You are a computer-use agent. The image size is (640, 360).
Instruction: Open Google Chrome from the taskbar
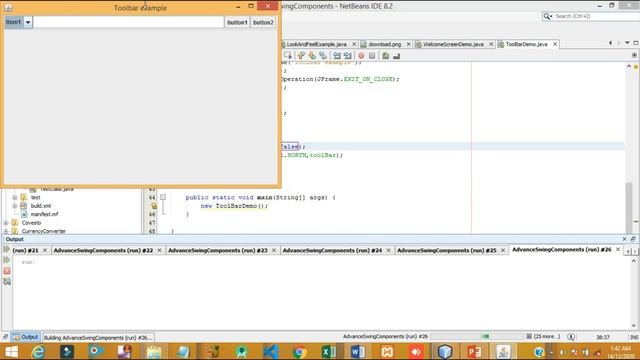click(300, 351)
